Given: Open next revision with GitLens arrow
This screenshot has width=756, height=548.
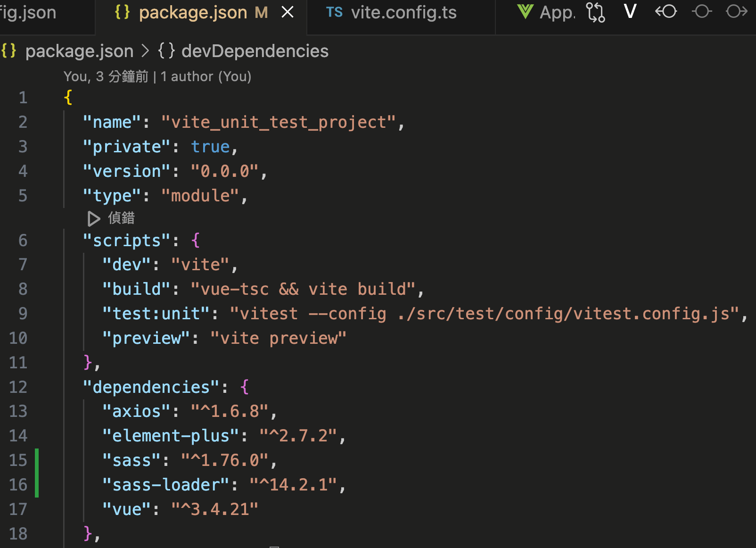Looking at the screenshot, I should (737, 11).
